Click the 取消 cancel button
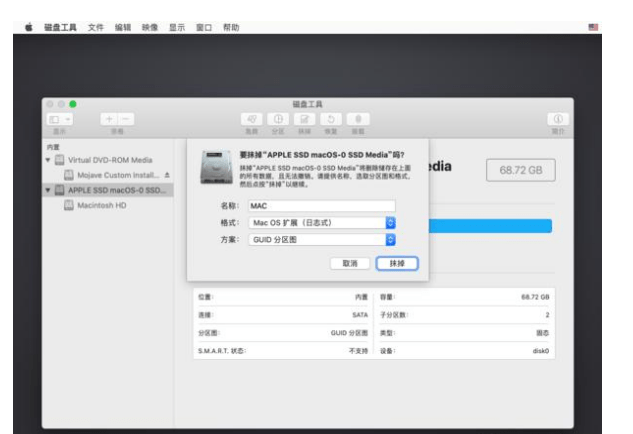Image resolution: width=633 pixels, height=434 pixels. (349, 262)
